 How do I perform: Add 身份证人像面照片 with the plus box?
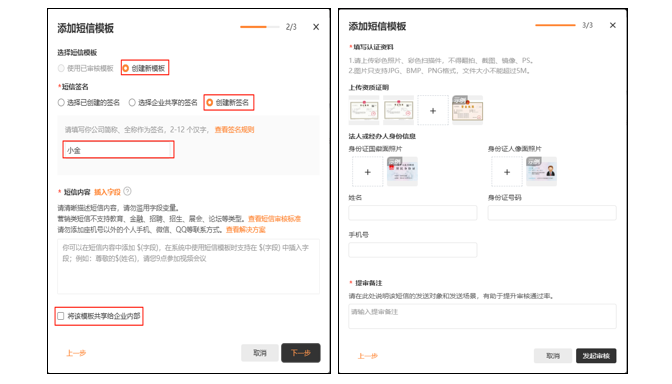507,172
